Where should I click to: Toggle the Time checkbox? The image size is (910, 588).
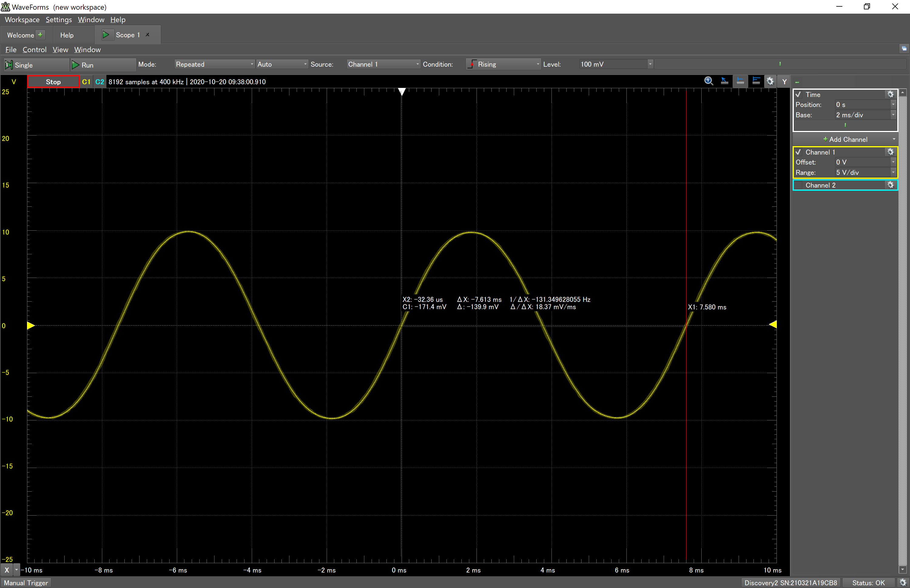[798, 94]
